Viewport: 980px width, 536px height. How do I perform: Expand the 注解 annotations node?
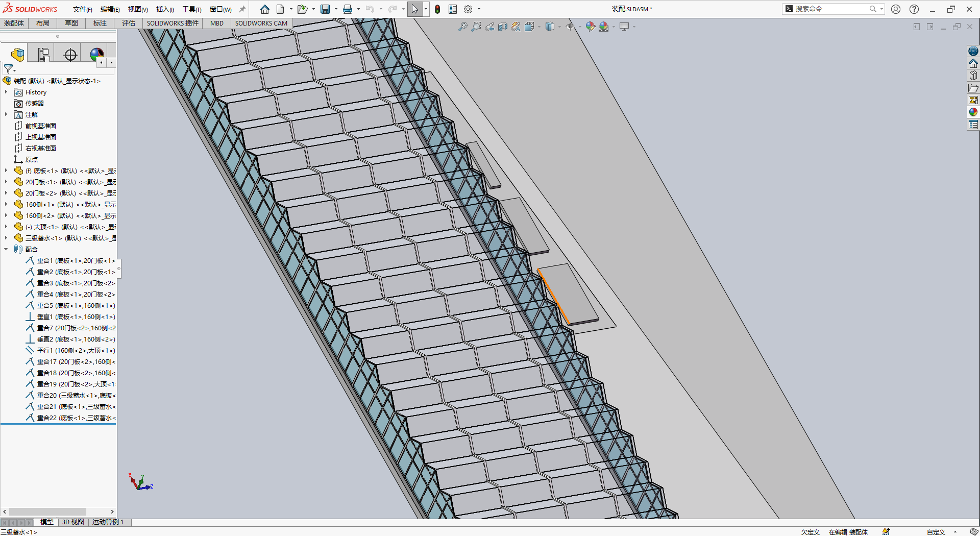(6, 115)
